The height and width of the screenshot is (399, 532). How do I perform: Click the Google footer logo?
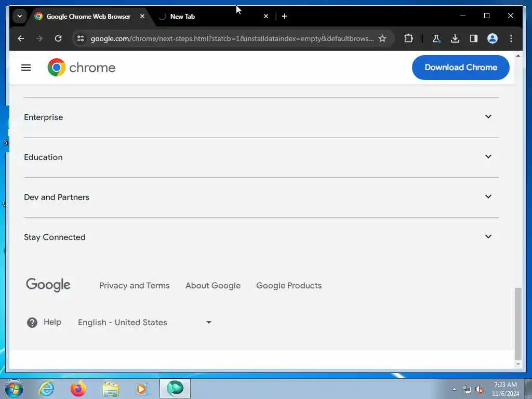click(48, 285)
